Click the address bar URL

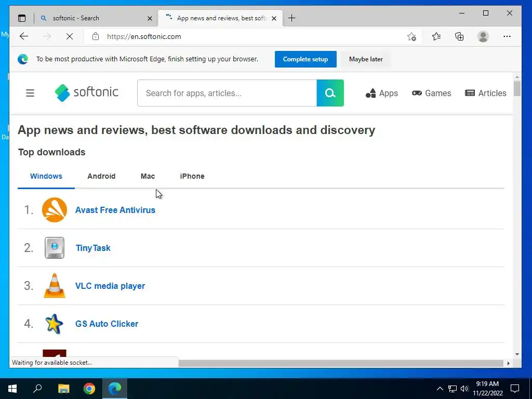(x=144, y=36)
